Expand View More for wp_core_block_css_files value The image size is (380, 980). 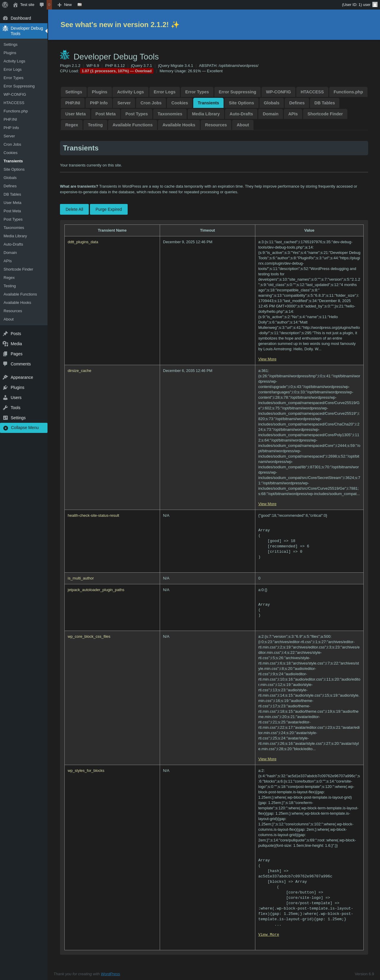tap(267, 759)
